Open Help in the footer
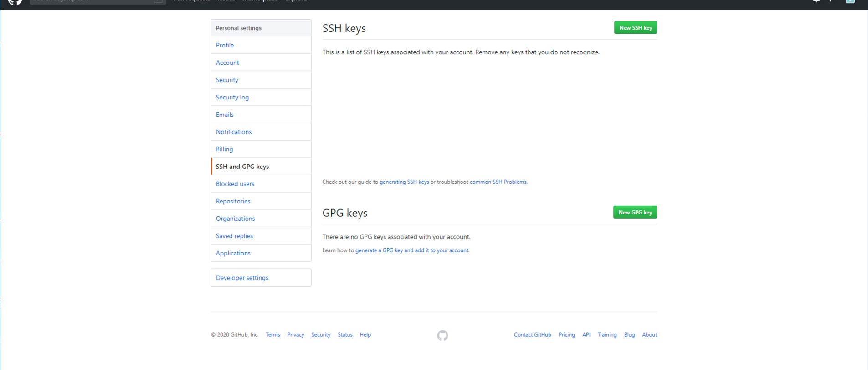 coord(365,335)
